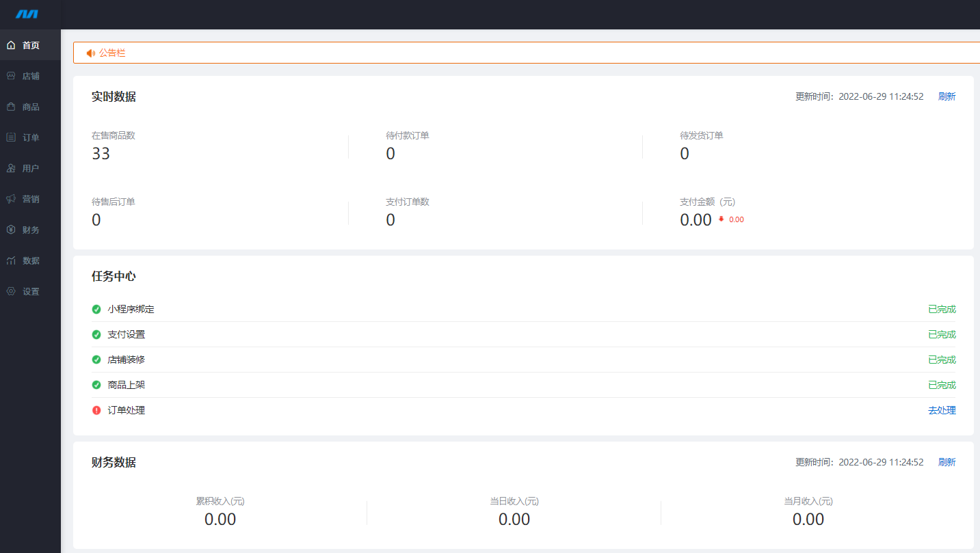Click the gear icon beside 设置

click(11, 291)
